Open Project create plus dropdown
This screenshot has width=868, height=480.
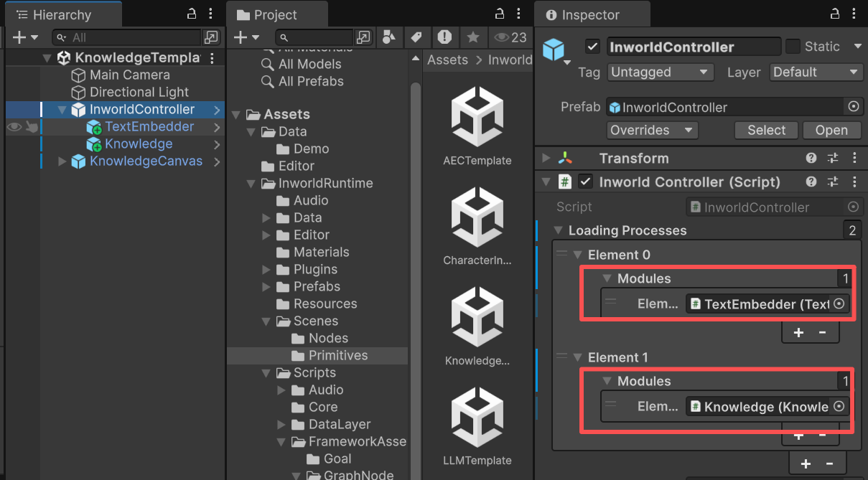click(248, 37)
